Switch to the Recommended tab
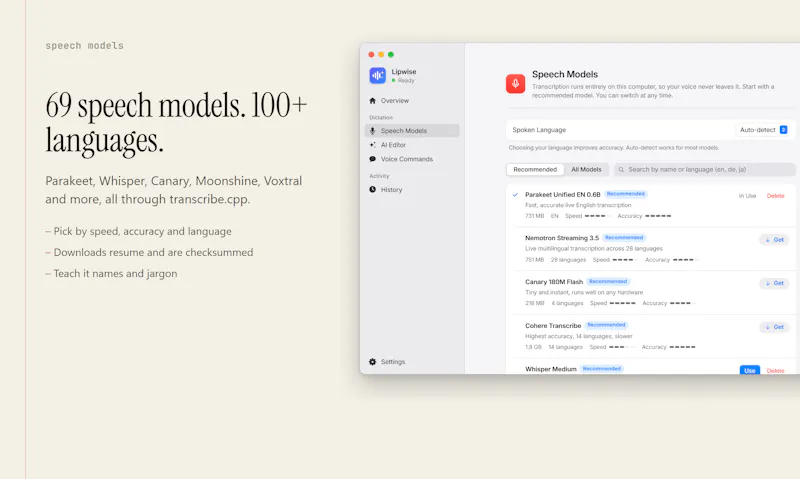Screen dimensions: 800x479 [x=535, y=169]
